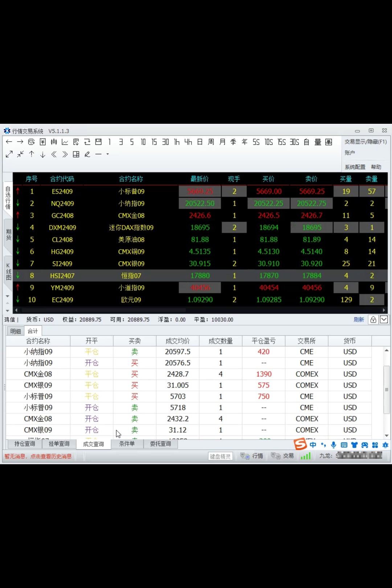392x588 pixels.
Task: Click the 刷新 refresh link
Action: pyautogui.click(x=359, y=320)
